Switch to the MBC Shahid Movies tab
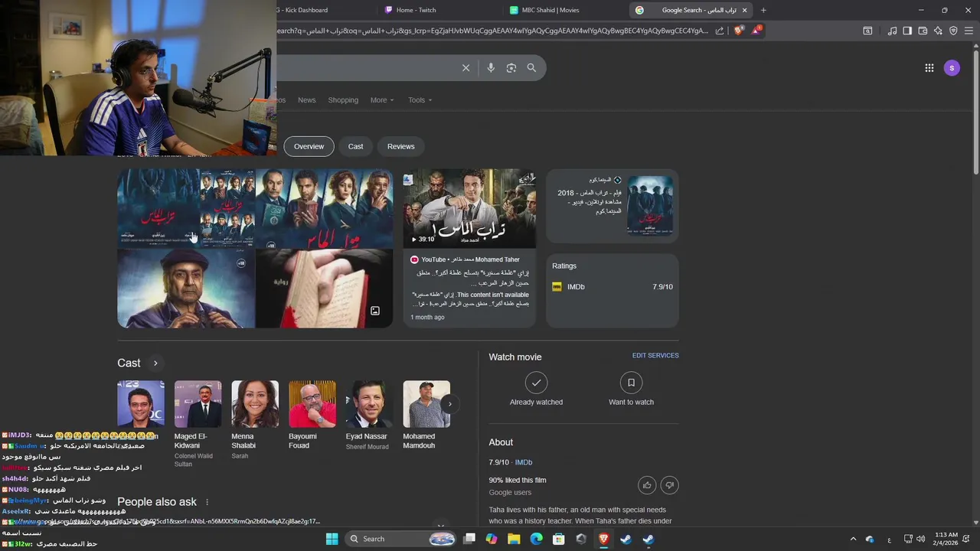The height and width of the screenshot is (551, 980). (550, 10)
